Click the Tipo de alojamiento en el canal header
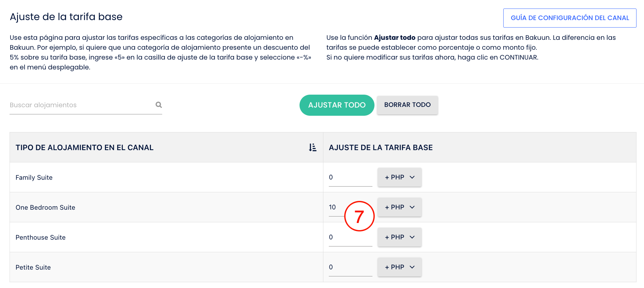644x288 pixels. tap(85, 147)
